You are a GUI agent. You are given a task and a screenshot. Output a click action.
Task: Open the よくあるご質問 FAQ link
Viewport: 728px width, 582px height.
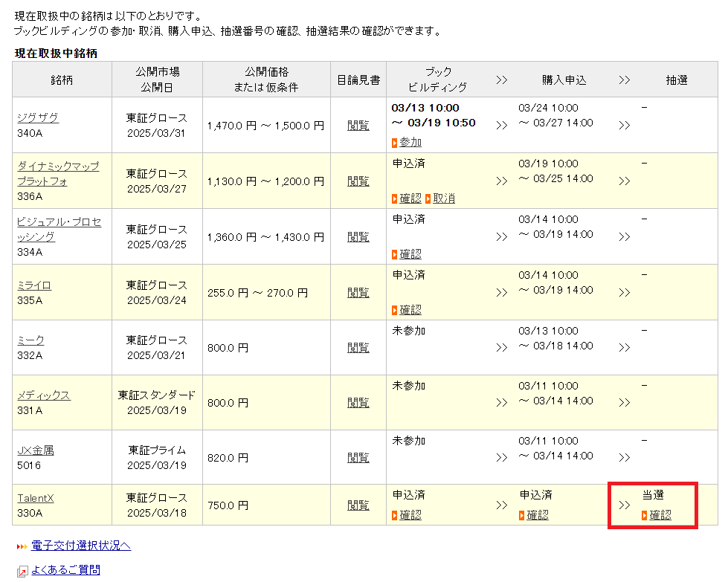click(65, 570)
